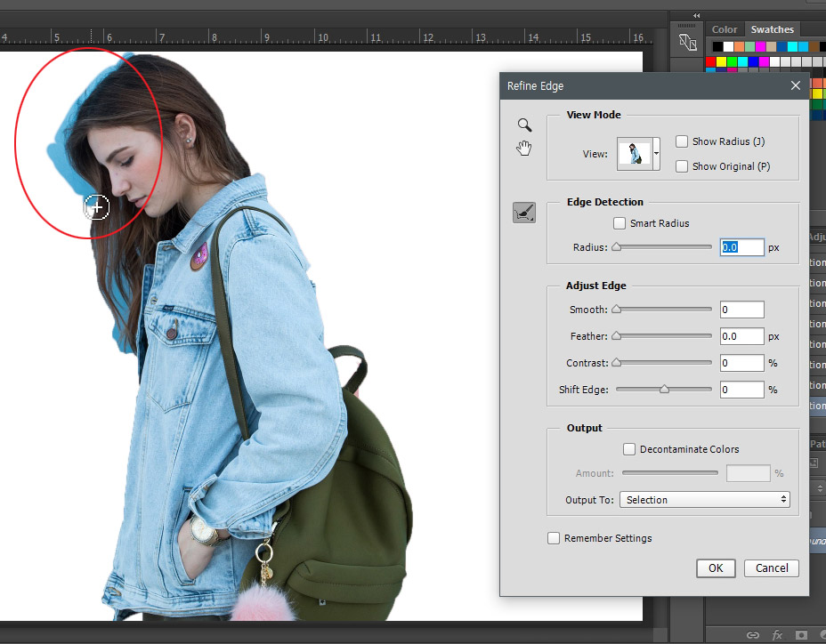Click the View Mode section heading
The image size is (826, 644).
point(594,115)
